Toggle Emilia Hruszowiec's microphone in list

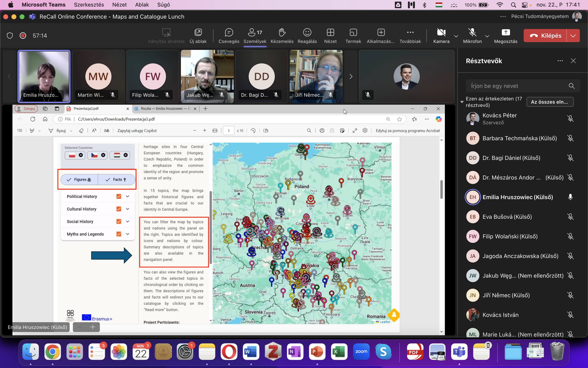pyautogui.click(x=570, y=197)
